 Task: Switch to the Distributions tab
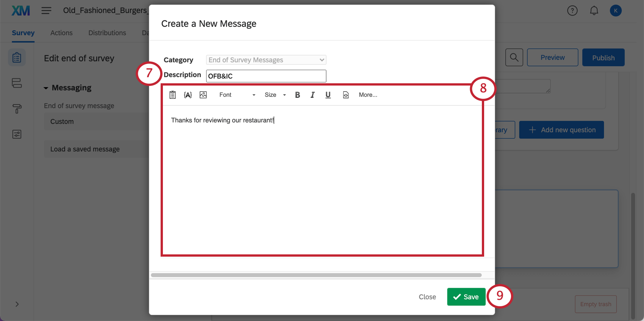107,33
